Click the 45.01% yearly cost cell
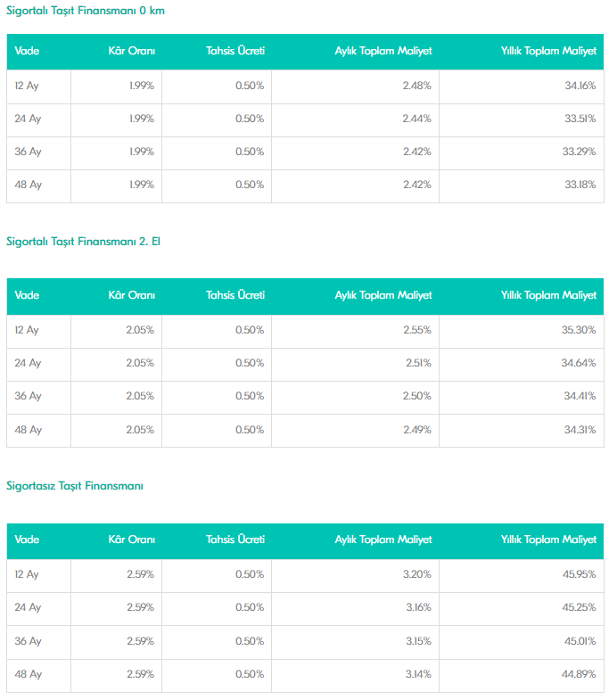The width and height of the screenshot is (609, 700). (579, 641)
